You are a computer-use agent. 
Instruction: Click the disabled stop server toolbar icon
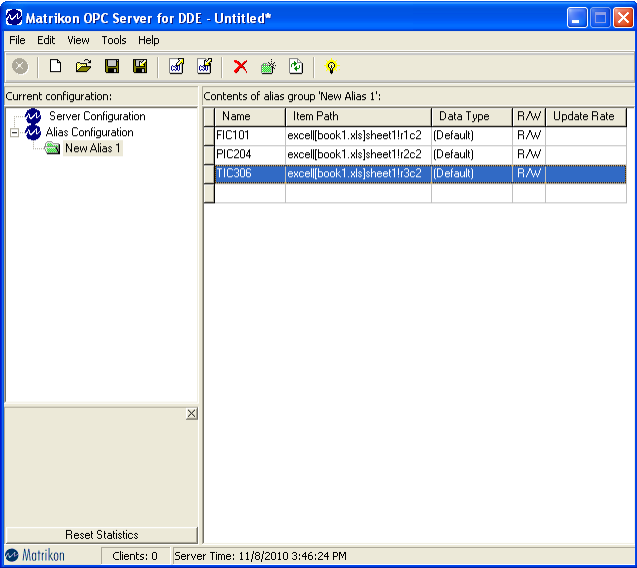pos(20,66)
